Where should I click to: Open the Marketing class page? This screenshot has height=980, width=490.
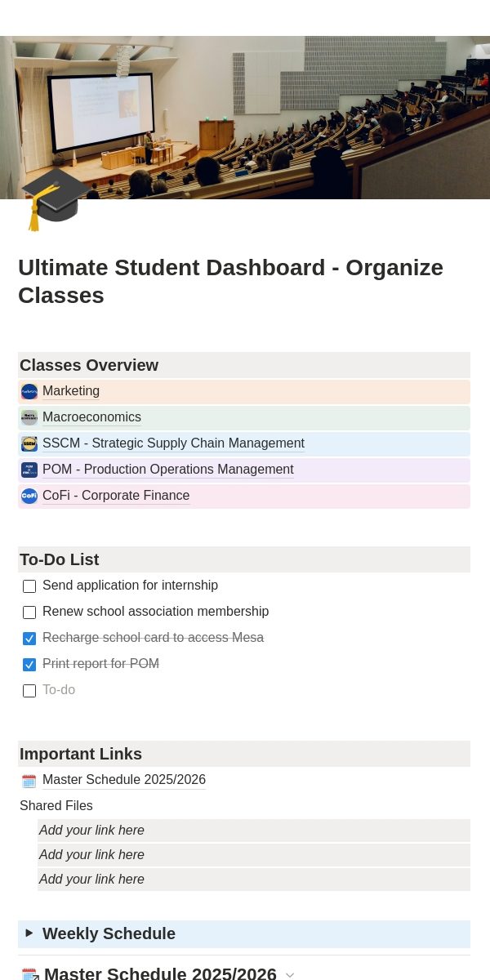(x=71, y=391)
